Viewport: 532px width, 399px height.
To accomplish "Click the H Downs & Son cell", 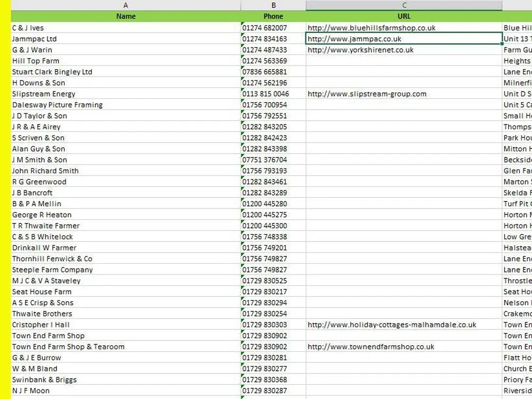I will [x=126, y=83].
